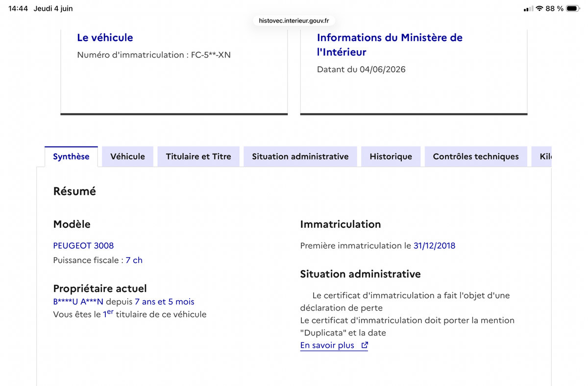
Task: Tap the battery icon in status bar
Action: (573, 8)
